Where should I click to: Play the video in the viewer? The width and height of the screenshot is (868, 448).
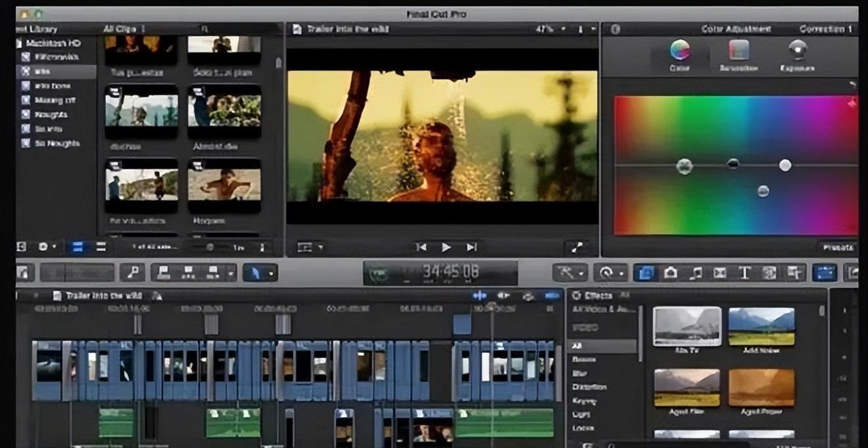[446, 247]
